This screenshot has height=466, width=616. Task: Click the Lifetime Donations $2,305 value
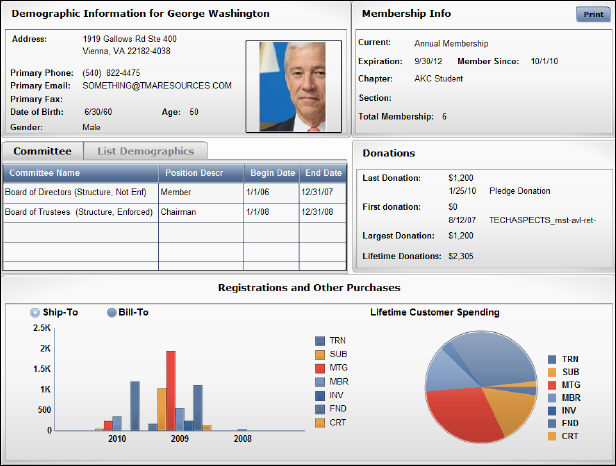(461, 256)
